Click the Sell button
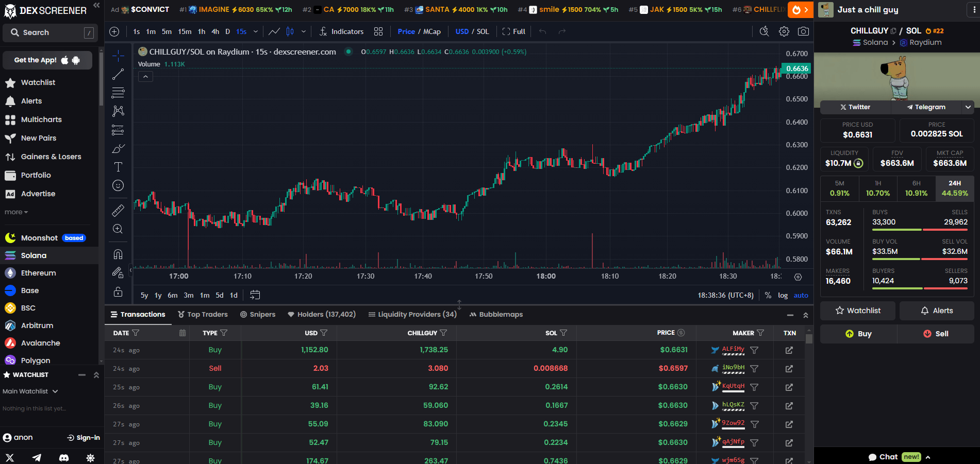The image size is (980, 464). [936, 334]
